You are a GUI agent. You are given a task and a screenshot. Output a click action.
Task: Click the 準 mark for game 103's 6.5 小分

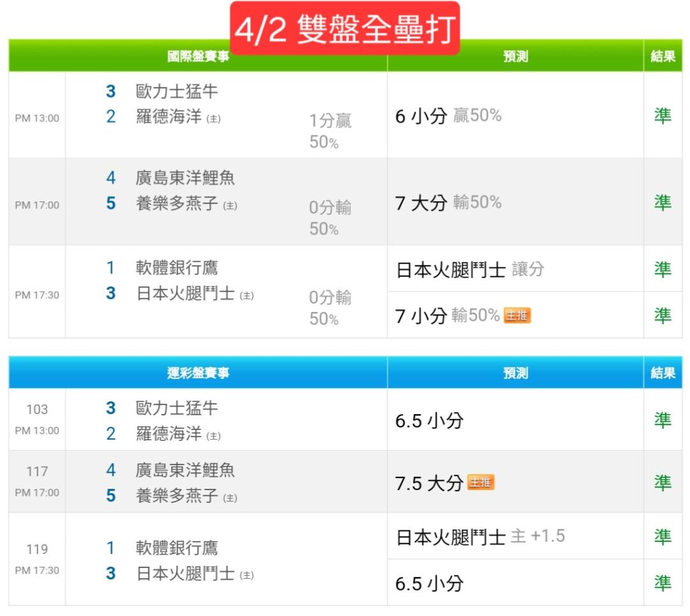point(663,420)
